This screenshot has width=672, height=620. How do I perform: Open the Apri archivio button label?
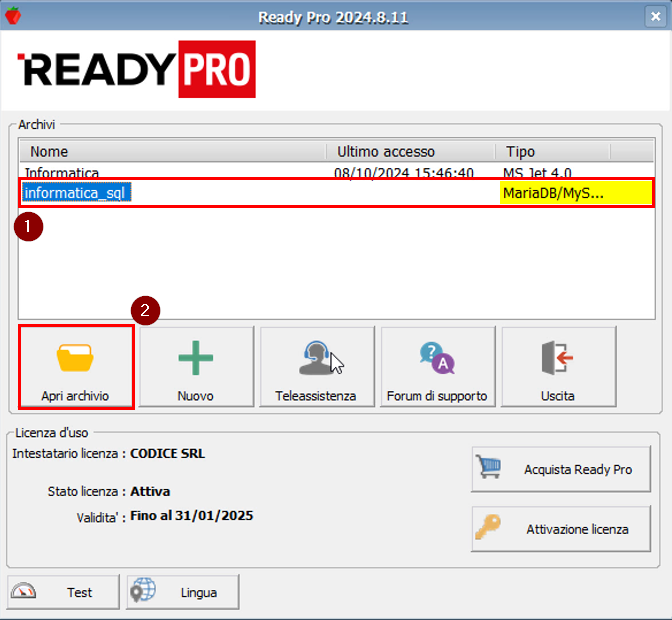(x=75, y=396)
